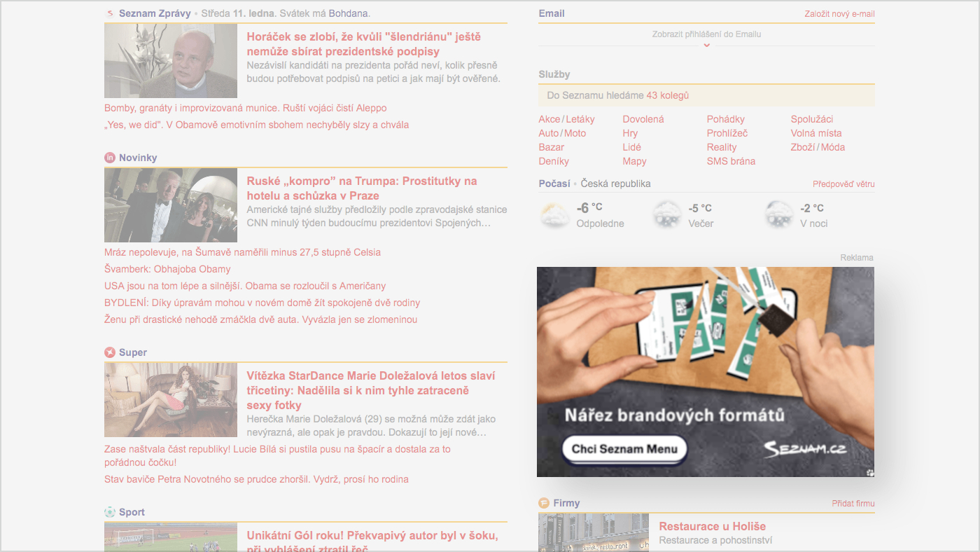Click the Chci Seznam Menu button
Screen dimensions: 980x552
tap(624, 449)
